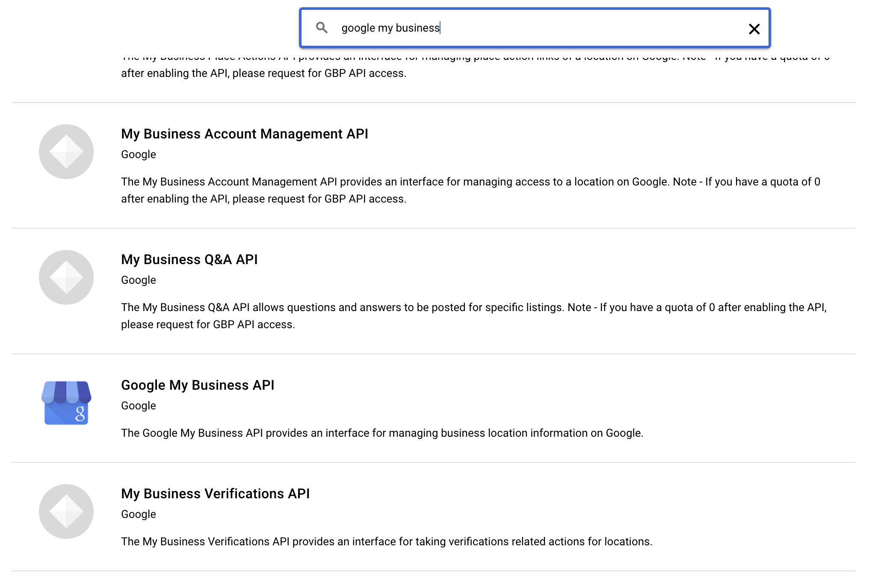This screenshot has height=588, width=872.
Task: Click Google publisher under Verifications API
Action: (139, 514)
